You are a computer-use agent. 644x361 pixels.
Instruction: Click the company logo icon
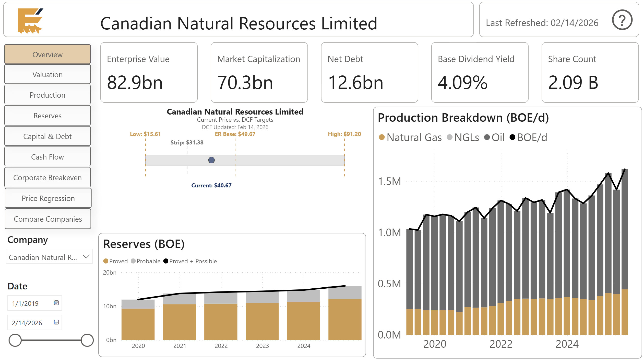pyautogui.click(x=30, y=21)
